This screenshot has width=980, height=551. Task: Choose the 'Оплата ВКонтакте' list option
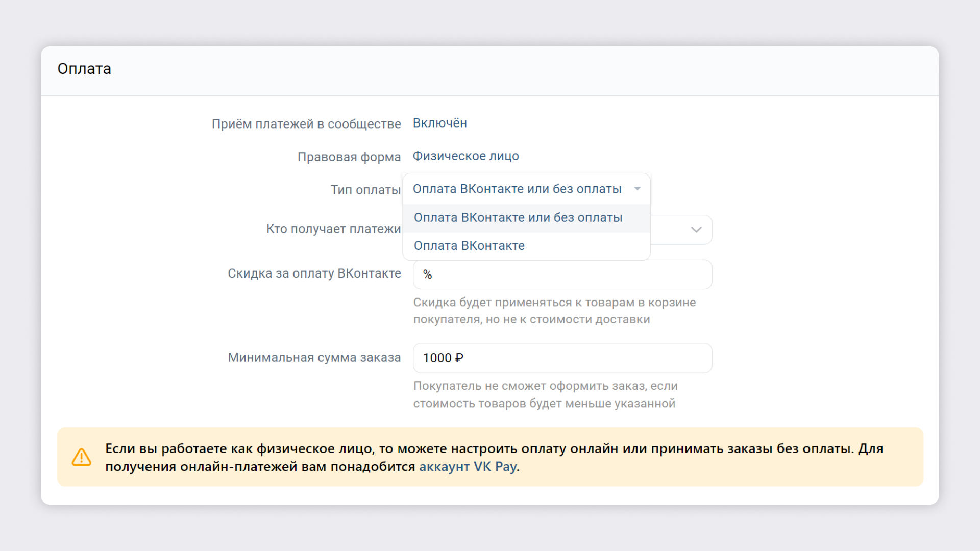tap(526, 246)
